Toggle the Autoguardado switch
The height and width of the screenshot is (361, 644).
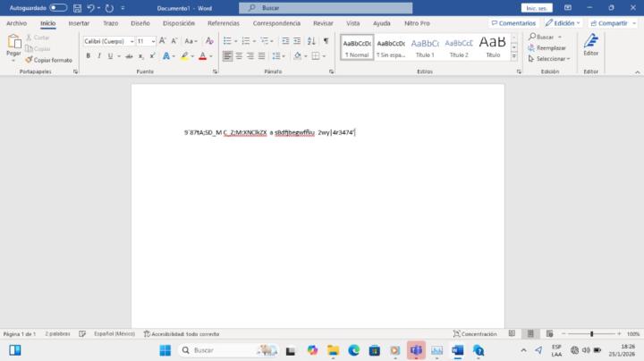(x=58, y=8)
